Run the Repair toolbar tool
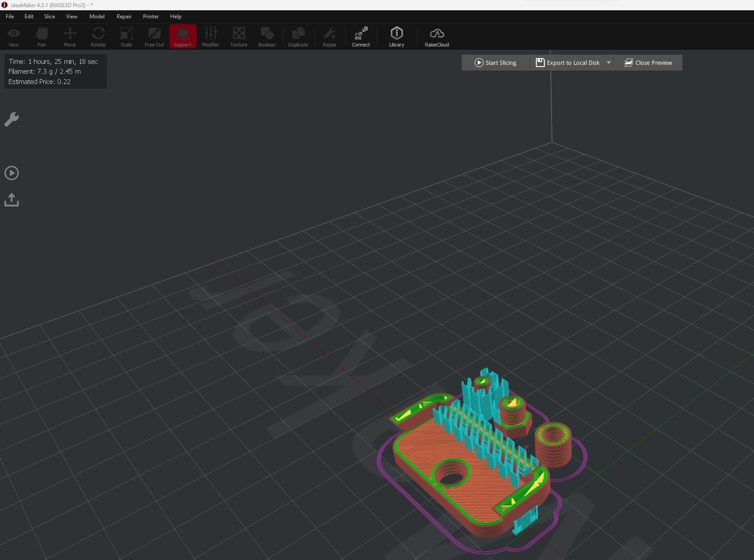The height and width of the screenshot is (560, 754). click(x=329, y=37)
